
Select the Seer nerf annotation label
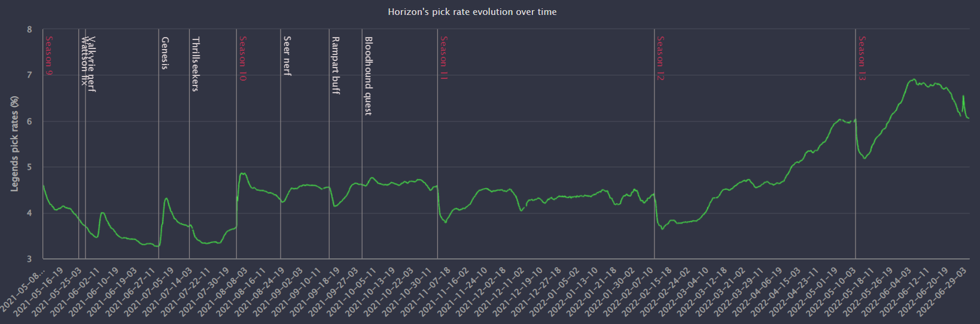(287, 56)
